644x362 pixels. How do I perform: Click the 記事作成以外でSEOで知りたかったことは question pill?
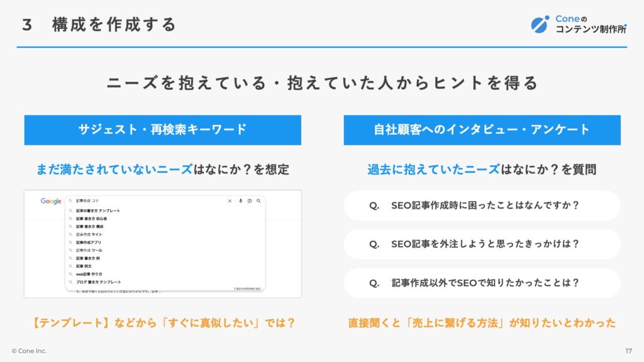point(482,283)
